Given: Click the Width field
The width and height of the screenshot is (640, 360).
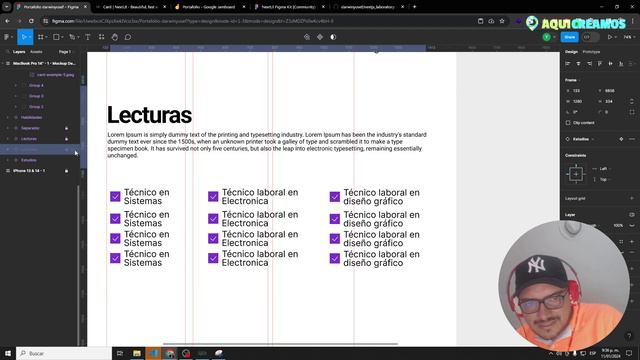Looking at the screenshot, I should tap(576, 101).
